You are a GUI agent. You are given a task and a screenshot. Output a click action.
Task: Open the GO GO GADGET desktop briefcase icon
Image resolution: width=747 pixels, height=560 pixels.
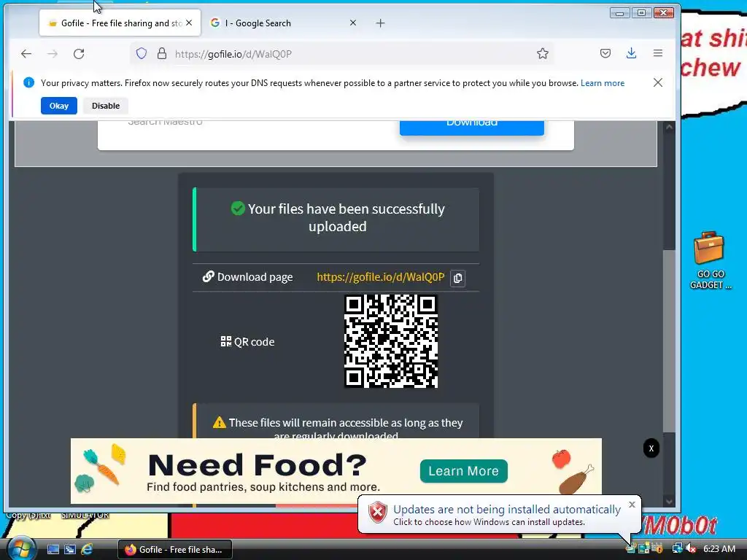point(709,260)
